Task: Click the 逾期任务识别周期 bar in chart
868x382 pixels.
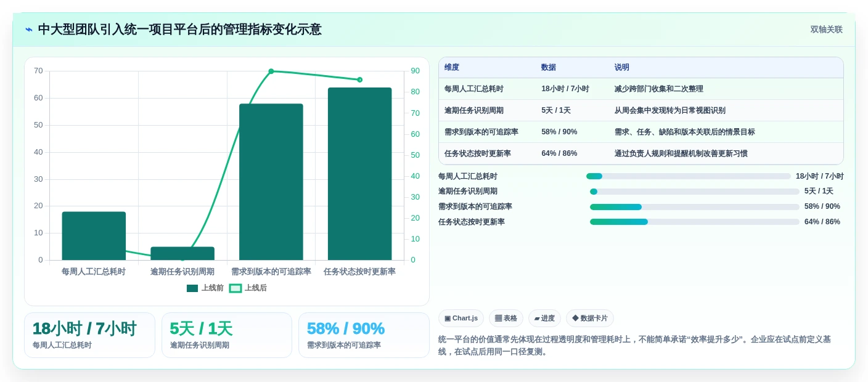Action: click(x=182, y=253)
